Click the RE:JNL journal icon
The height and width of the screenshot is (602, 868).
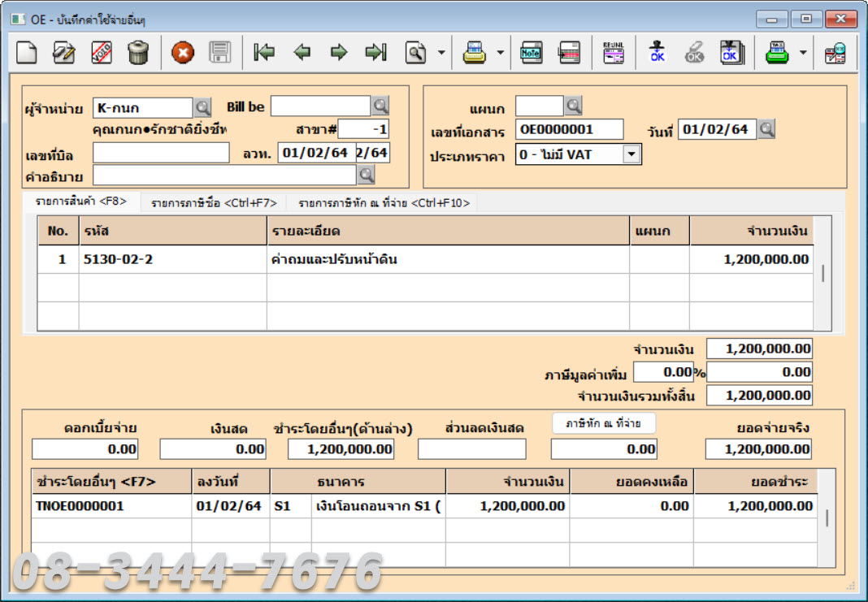(x=614, y=53)
